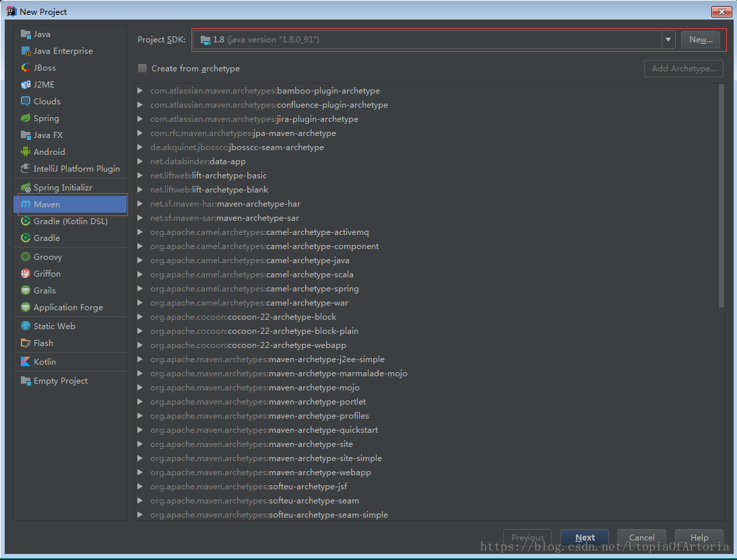Expand confluence-plugin-archetype entry
The width and height of the screenshot is (737, 560).
coord(140,105)
